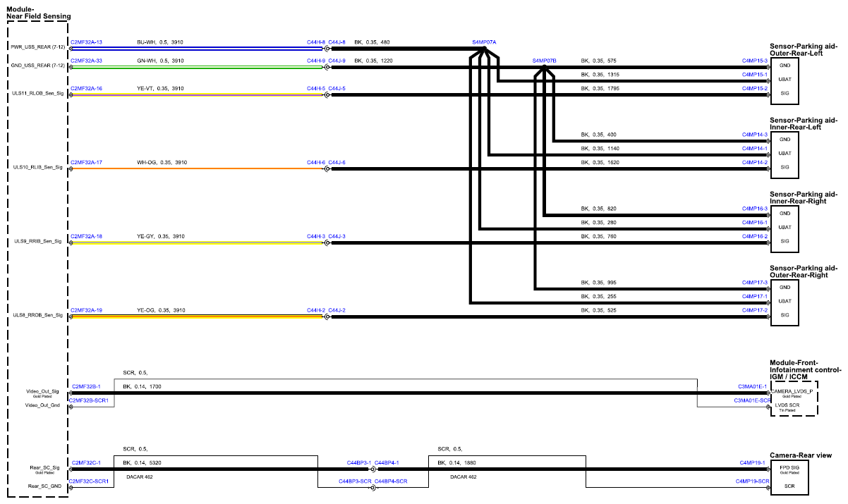Follow the C2MF32A-18 pin link

[87, 236]
